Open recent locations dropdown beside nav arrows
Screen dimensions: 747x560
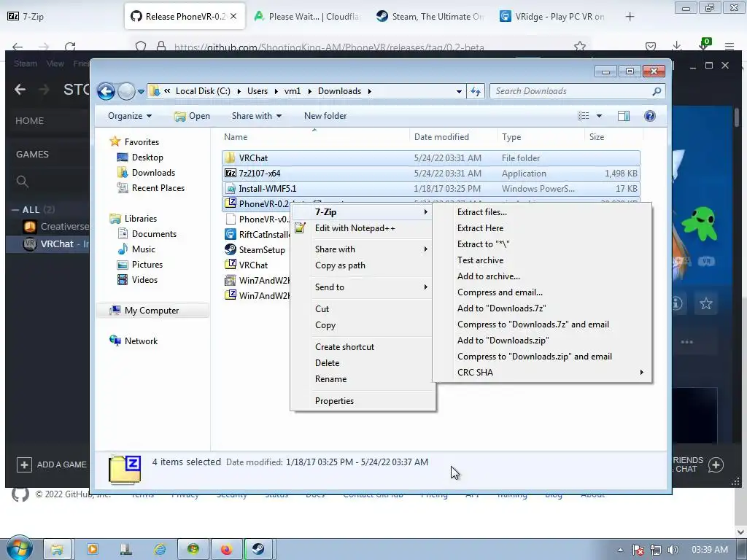point(141,91)
